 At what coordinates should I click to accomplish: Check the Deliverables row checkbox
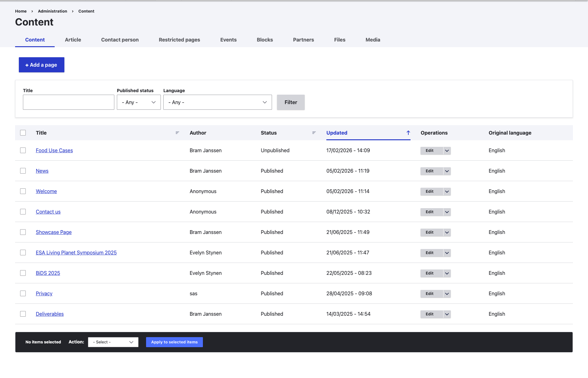coord(23,314)
